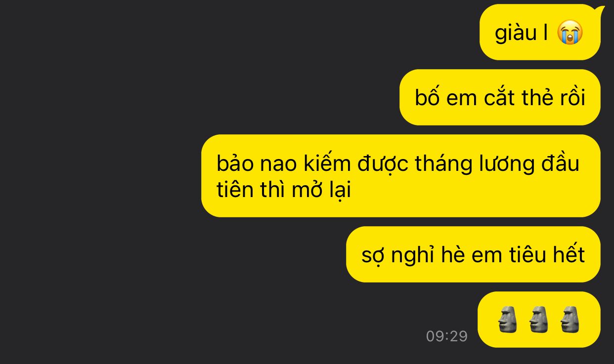
Task: Select the "bố em cắt thẻ rồi" message
Action: pos(500,97)
